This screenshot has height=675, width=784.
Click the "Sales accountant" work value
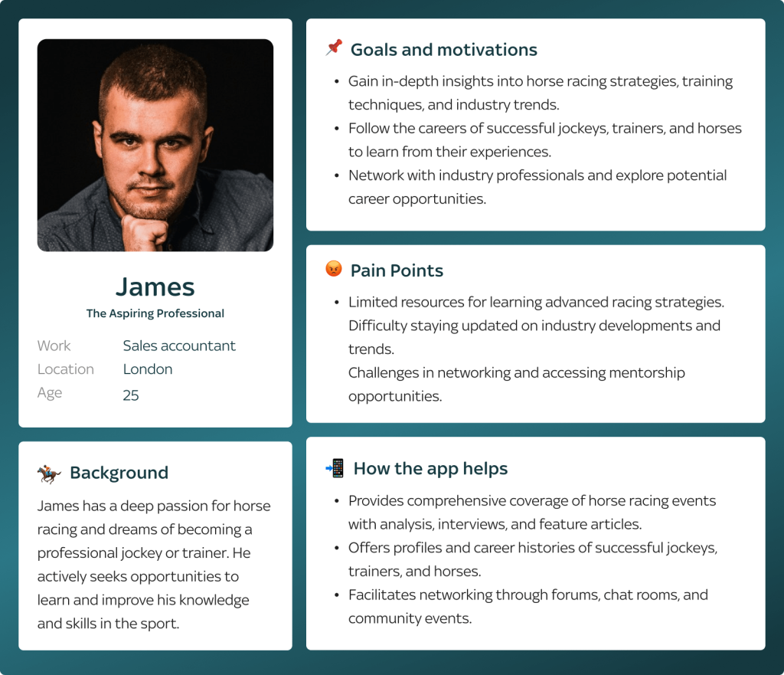tap(179, 346)
